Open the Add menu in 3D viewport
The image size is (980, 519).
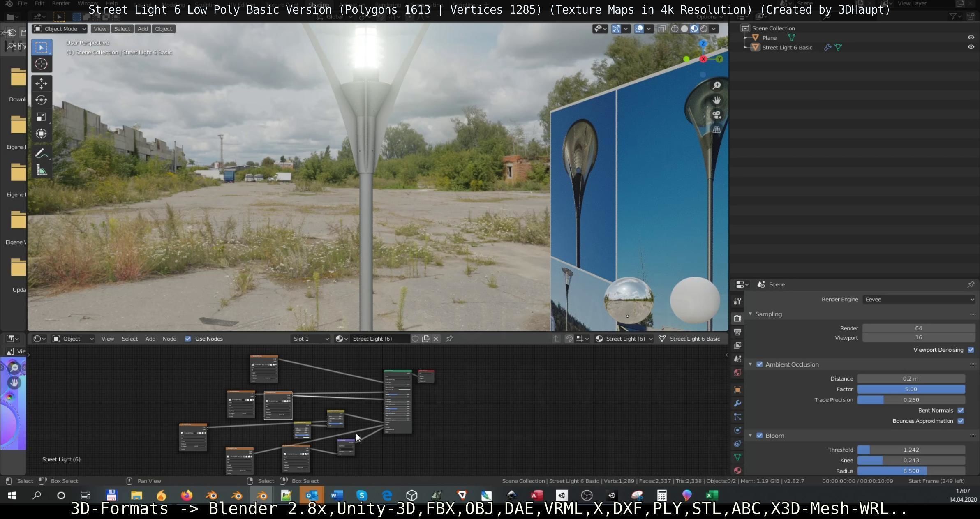coord(142,29)
